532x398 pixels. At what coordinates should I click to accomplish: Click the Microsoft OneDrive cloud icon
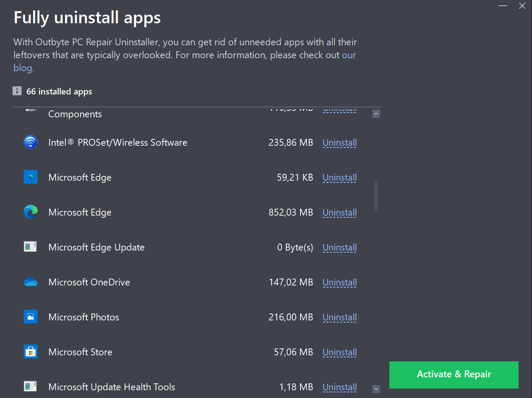click(31, 282)
